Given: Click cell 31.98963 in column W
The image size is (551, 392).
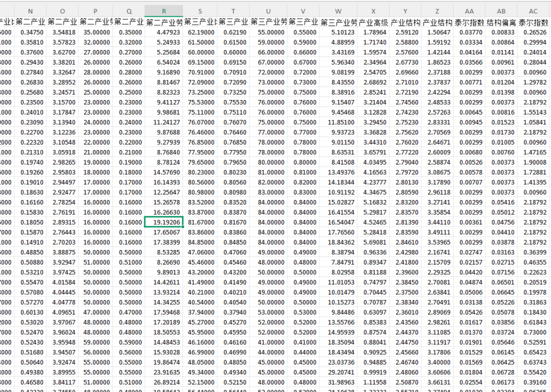Looking at the screenshot, I should point(338,382).
